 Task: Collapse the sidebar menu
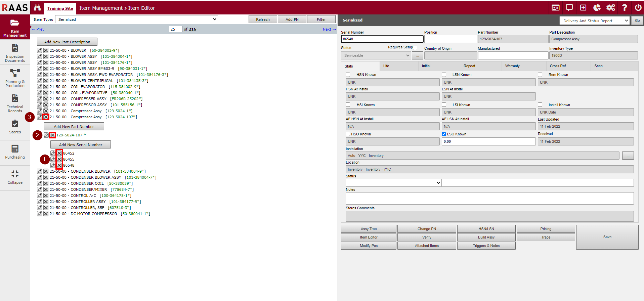click(x=15, y=177)
